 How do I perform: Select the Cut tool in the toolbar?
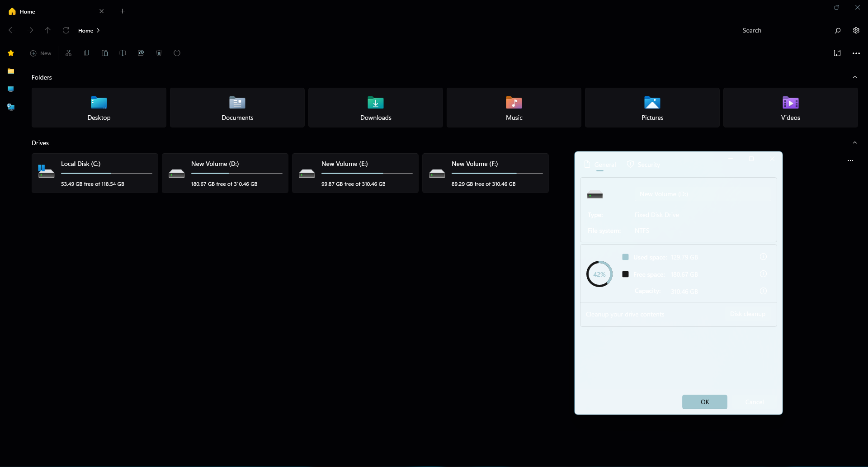[x=68, y=53]
